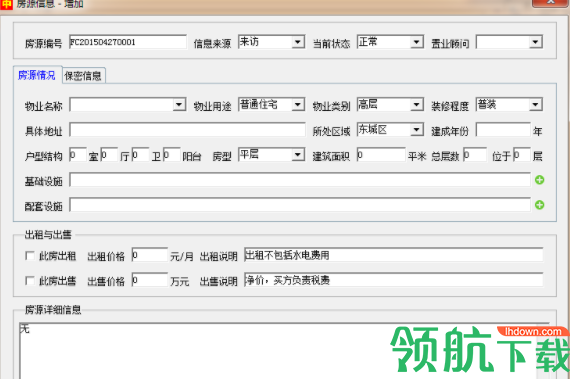Click the 室 count field
Screen dimensions: 570x379
tap(78, 155)
